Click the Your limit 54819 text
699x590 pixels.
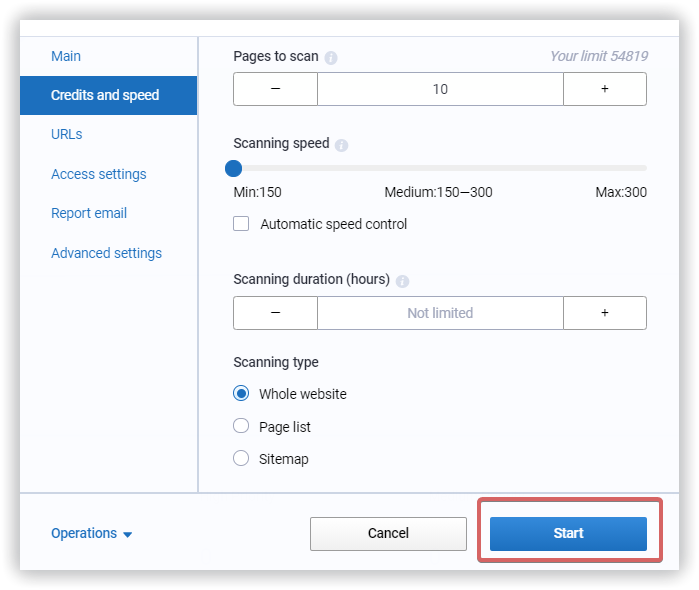(x=599, y=56)
